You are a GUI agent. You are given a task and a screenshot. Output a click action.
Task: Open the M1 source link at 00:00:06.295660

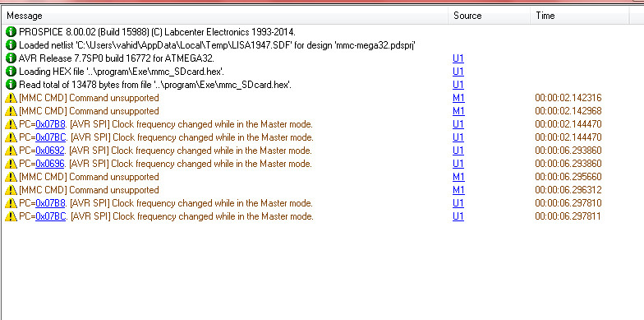click(x=458, y=177)
